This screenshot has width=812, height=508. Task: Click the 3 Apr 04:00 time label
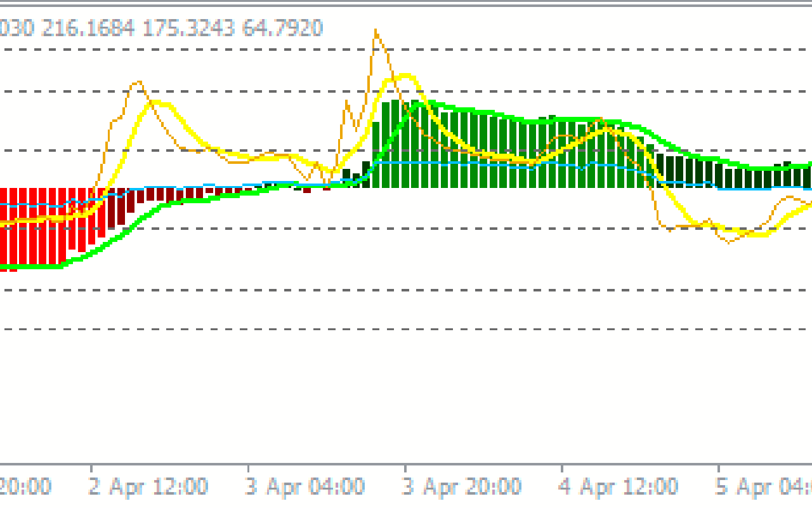click(306, 487)
